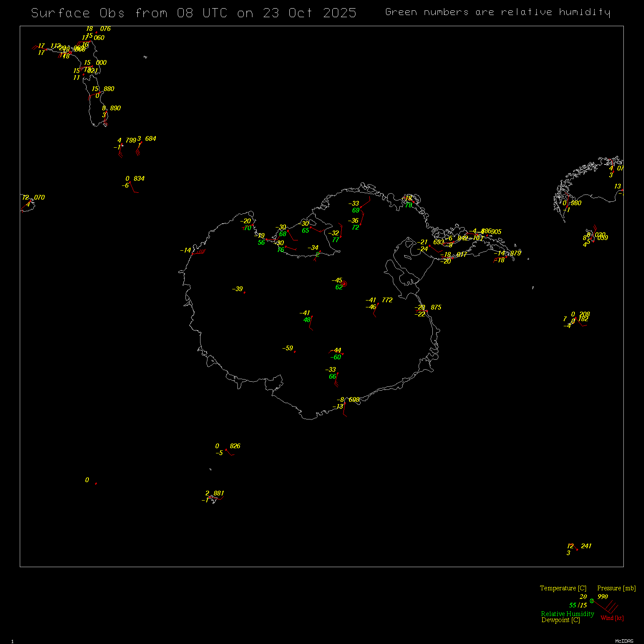The height and width of the screenshot is (644, 644).
Task: Click the station marker with pressure 826
Action: coord(226,450)
